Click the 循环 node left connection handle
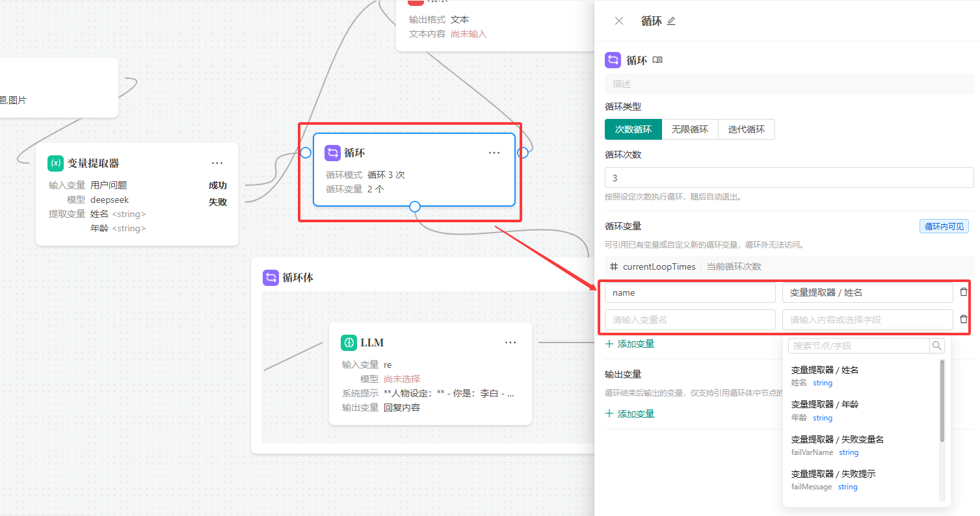 tap(306, 153)
